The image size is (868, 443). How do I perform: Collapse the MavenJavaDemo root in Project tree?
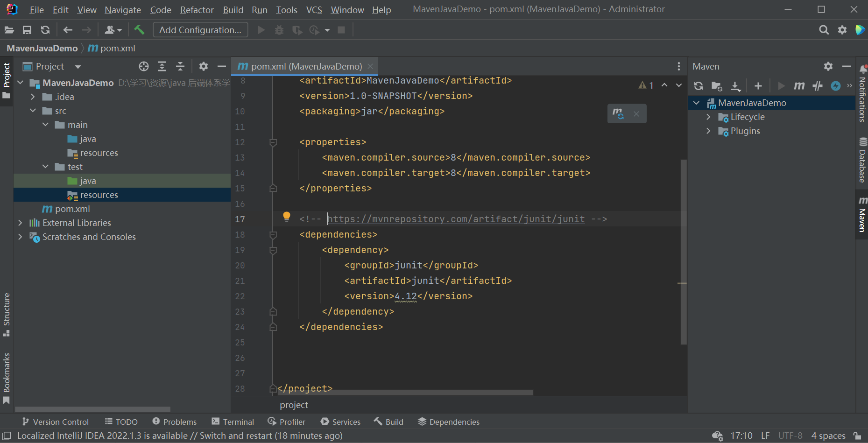pos(20,83)
